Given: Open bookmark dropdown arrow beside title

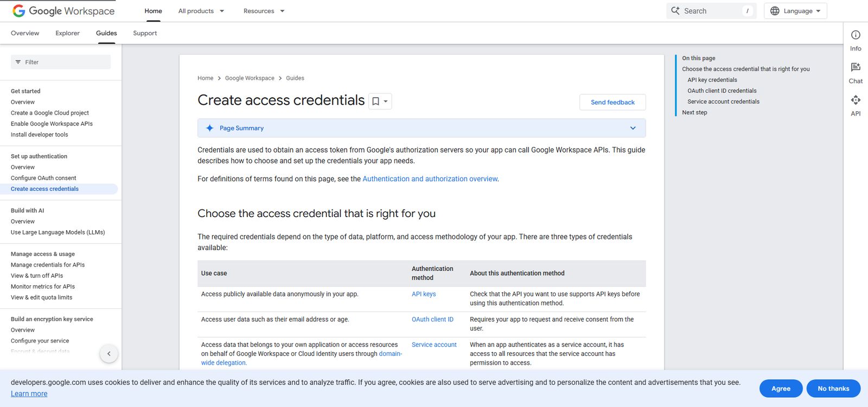Looking at the screenshot, I should point(386,101).
